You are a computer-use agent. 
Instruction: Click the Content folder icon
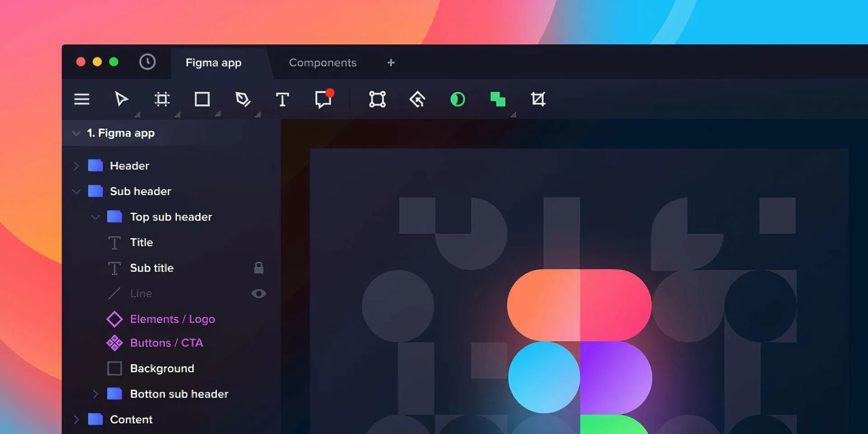click(x=95, y=419)
